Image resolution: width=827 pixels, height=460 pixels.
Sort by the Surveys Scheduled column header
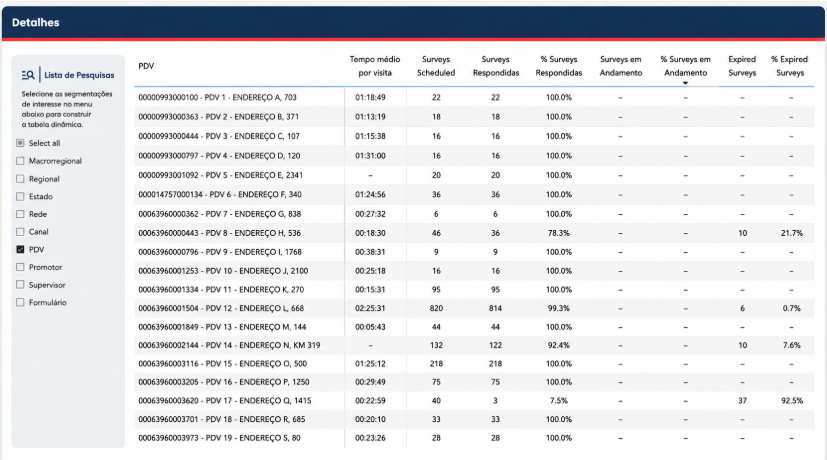436,66
